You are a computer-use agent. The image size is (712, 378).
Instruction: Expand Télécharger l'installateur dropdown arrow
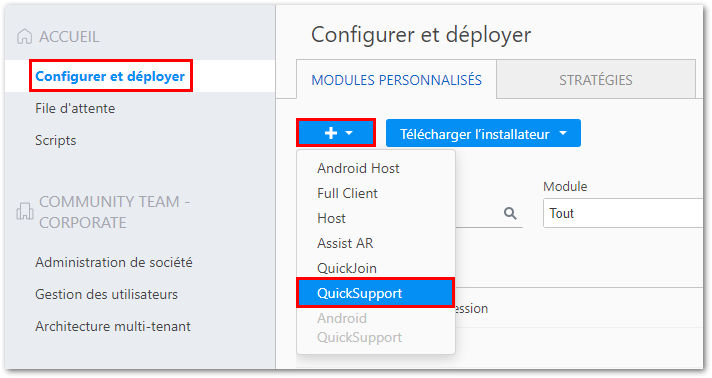pos(563,133)
